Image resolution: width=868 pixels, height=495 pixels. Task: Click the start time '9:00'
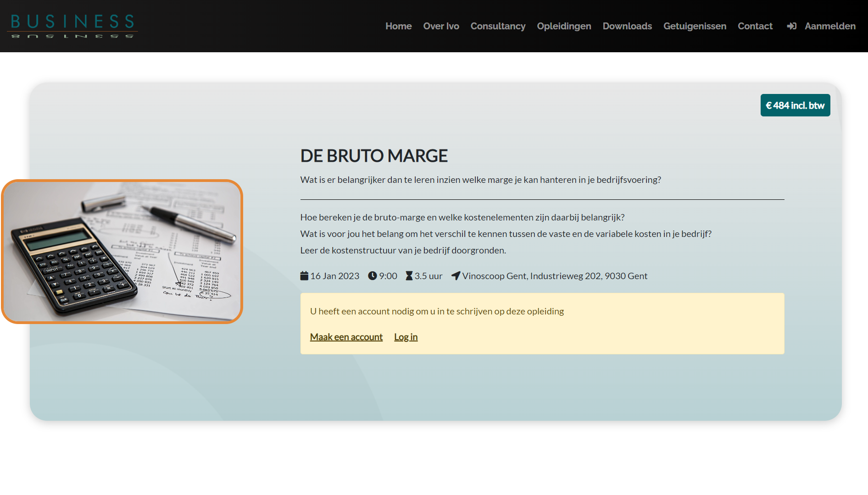388,276
